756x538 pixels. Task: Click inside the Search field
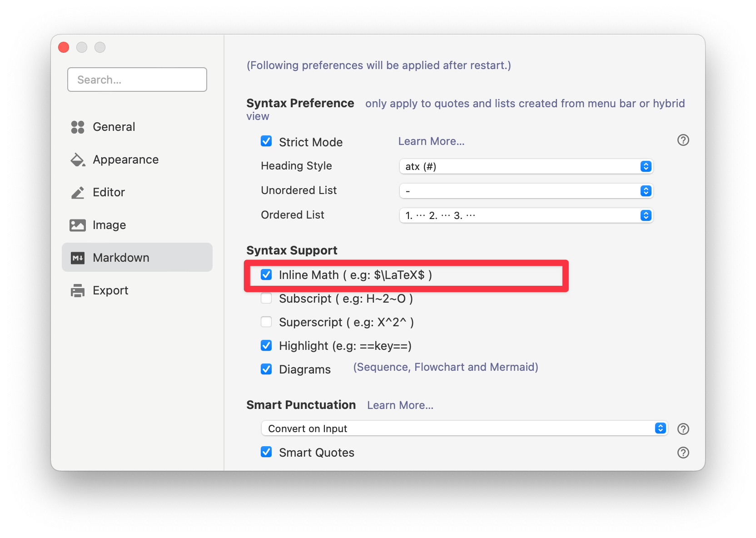tap(137, 80)
